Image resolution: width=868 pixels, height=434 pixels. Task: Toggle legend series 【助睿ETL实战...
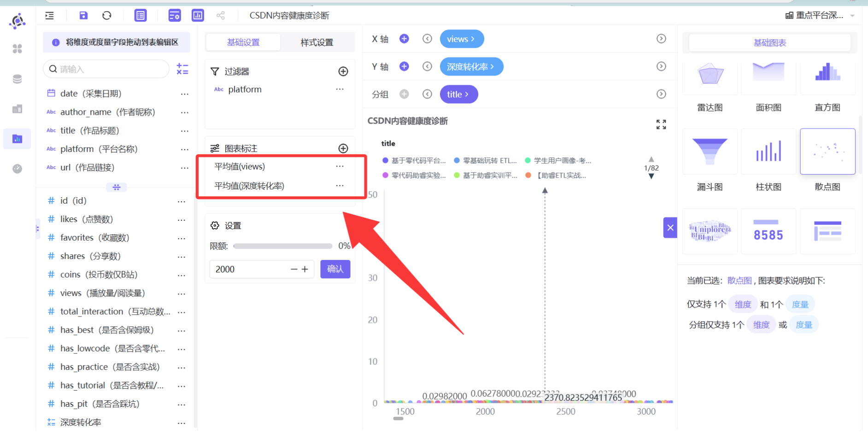point(556,176)
